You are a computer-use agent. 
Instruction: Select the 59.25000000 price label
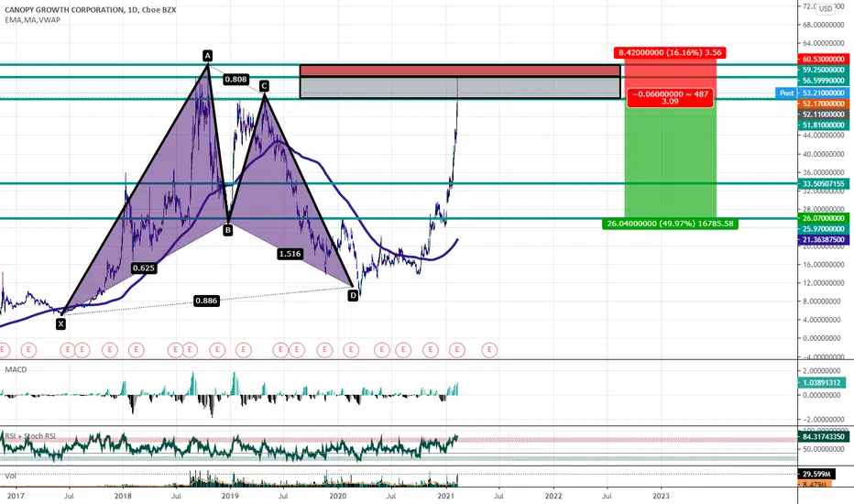823,70
